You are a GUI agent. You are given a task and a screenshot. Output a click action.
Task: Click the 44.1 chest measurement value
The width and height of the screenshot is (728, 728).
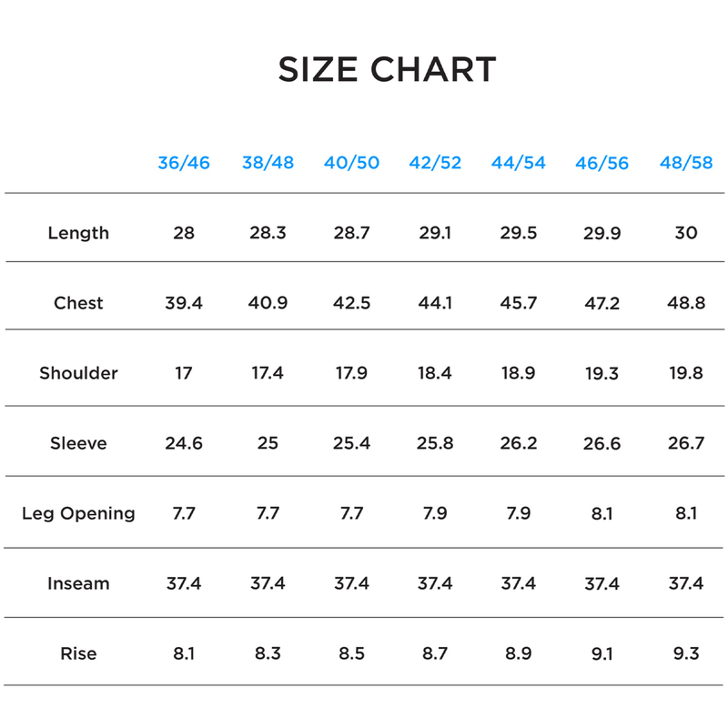435,303
